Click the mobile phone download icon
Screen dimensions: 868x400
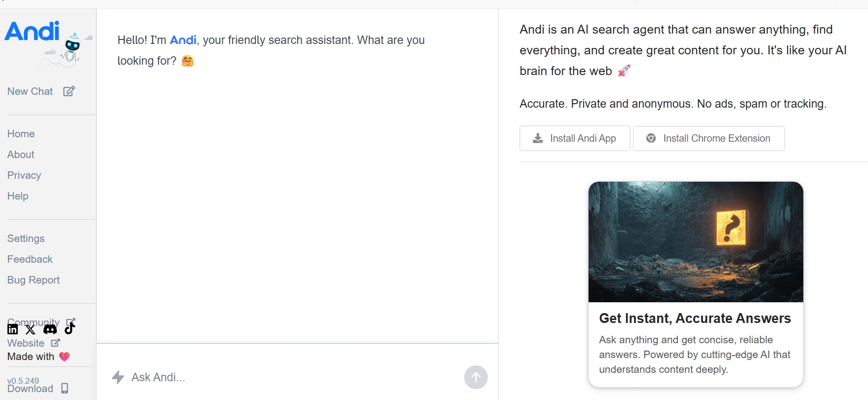tap(65, 389)
